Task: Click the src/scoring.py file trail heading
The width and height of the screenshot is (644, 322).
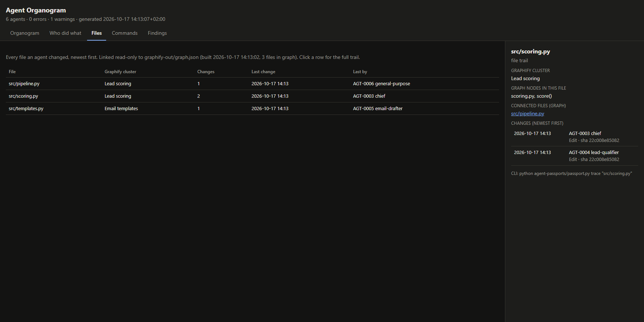Action: tap(531, 52)
